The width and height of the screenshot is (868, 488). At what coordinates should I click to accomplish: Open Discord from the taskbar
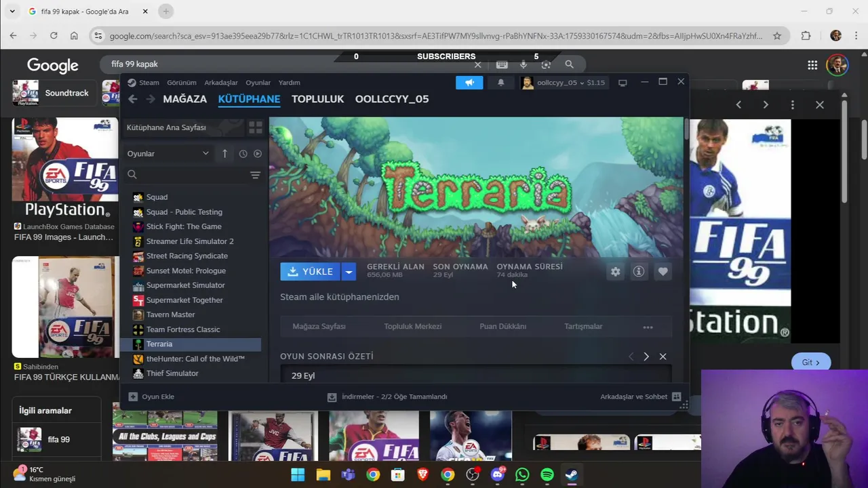(497, 474)
